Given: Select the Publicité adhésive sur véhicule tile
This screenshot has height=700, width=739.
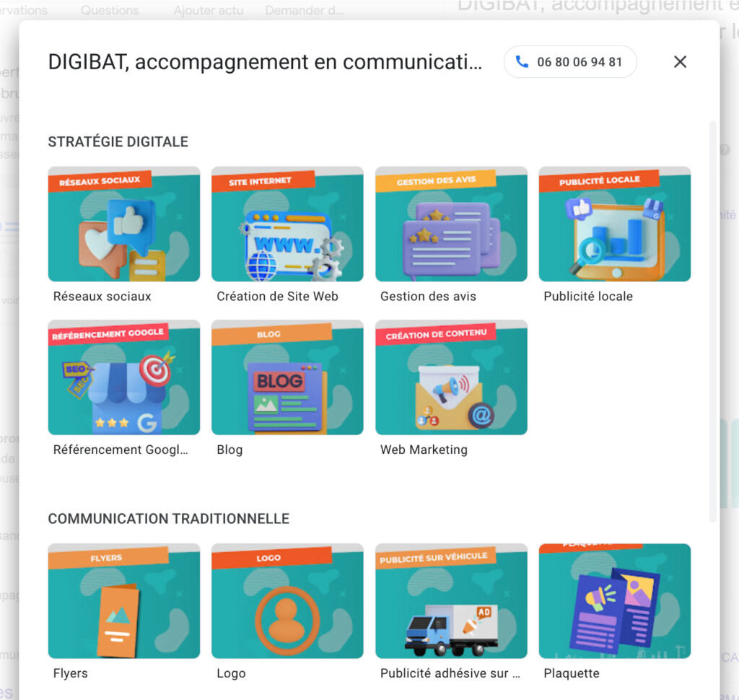Looking at the screenshot, I should [451, 601].
